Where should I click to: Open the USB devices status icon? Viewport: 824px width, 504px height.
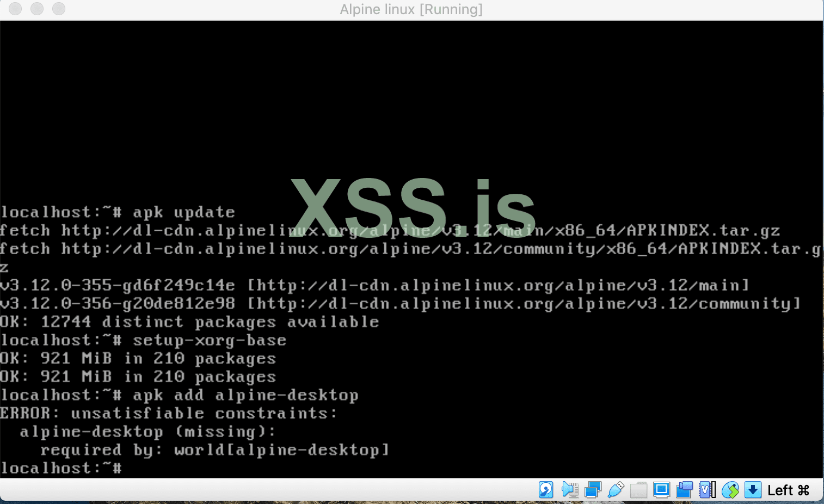pos(616,490)
